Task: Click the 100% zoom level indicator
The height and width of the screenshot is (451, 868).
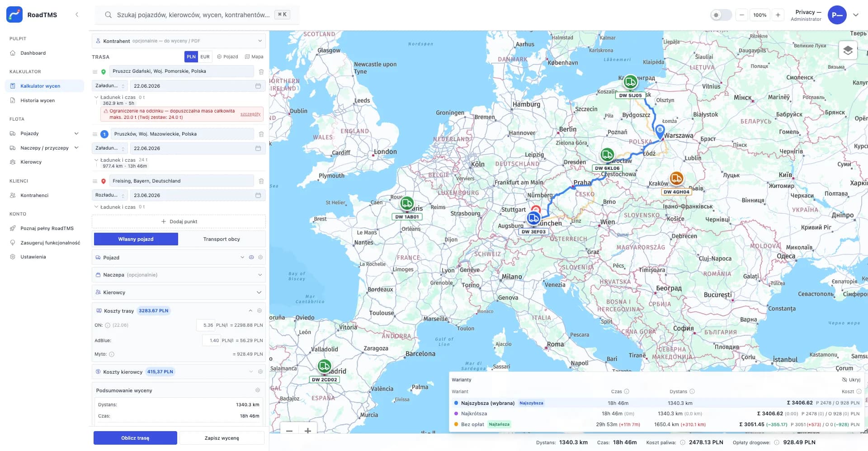Action: [x=760, y=15]
